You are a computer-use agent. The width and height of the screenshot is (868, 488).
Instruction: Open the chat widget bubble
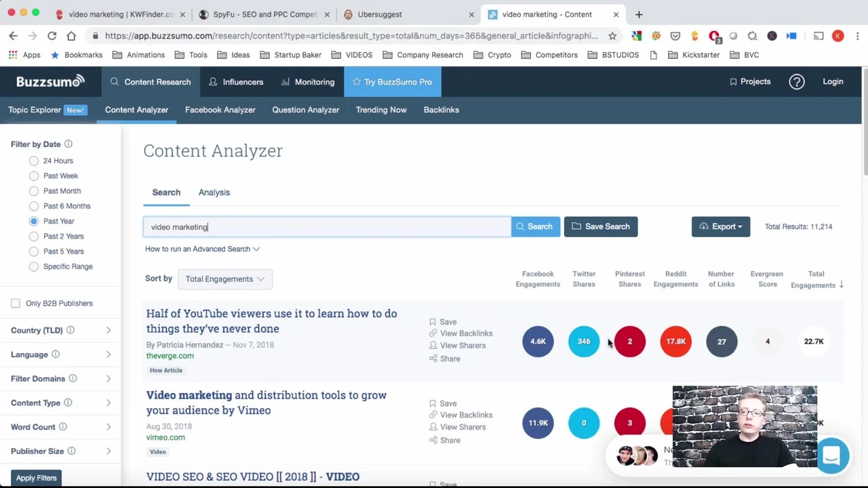[831, 455]
